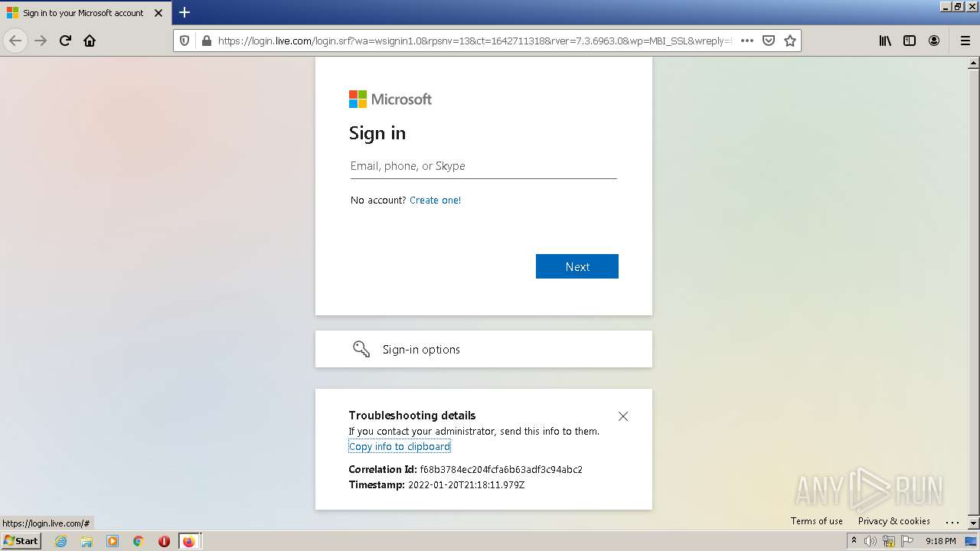Save page to Pocket
980x551 pixels.
(769, 41)
